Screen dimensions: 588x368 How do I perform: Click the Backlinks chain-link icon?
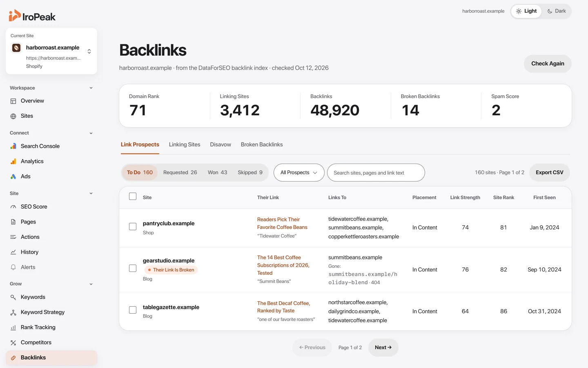click(x=13, y=358)
